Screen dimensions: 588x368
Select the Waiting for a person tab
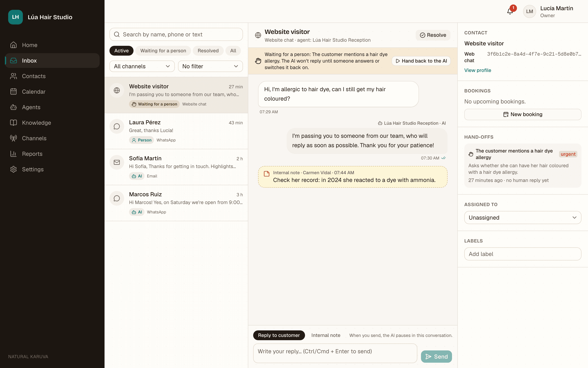click(163, 51)
